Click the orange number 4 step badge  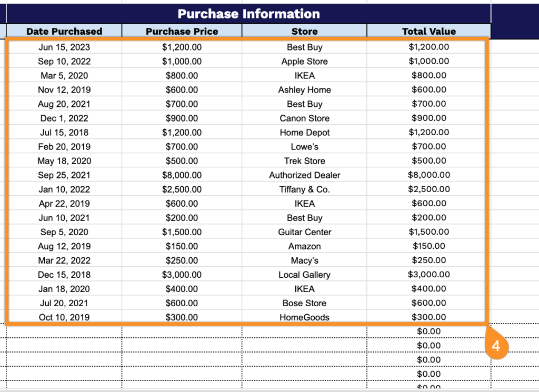pyautogui.click(x=496, y=347)
